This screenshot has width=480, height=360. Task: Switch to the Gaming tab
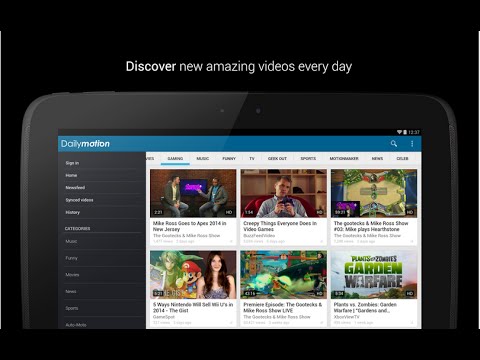point(175,159)
